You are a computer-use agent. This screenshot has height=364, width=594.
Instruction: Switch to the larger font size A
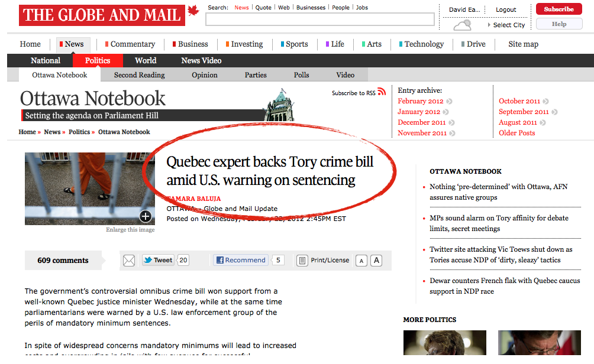[x=376, y=261]
